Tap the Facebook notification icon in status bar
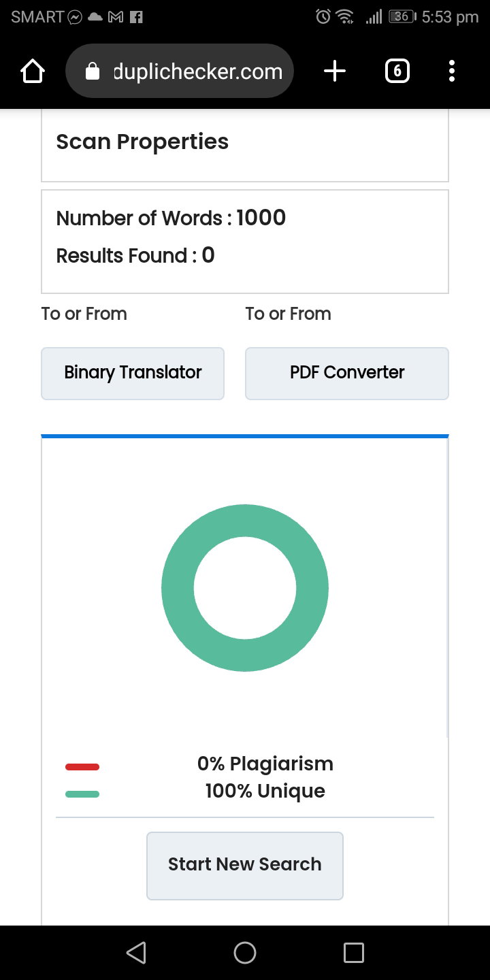The width and height of the screenshot is (490, 980). pos(135,17)
